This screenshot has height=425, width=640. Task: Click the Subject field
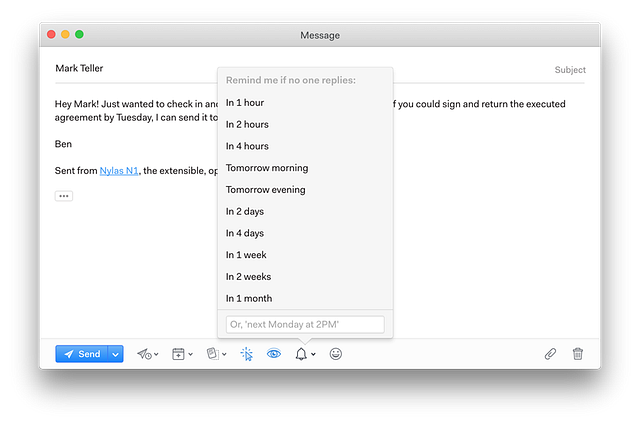point(570,70)
